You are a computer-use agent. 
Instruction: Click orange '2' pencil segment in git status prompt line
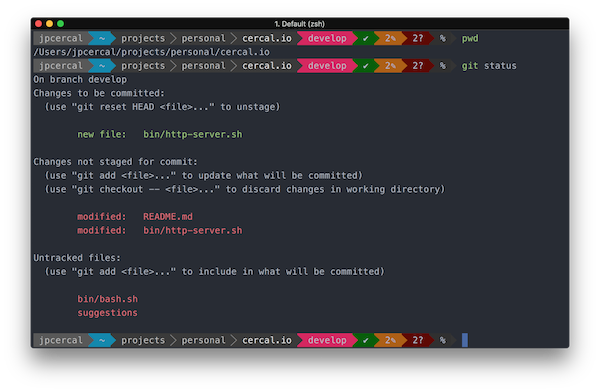(x=390, y=66)
